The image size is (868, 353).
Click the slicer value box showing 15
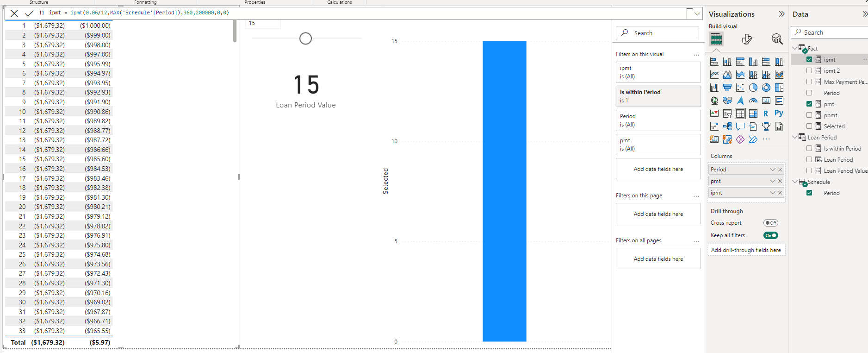coord(263,23)
